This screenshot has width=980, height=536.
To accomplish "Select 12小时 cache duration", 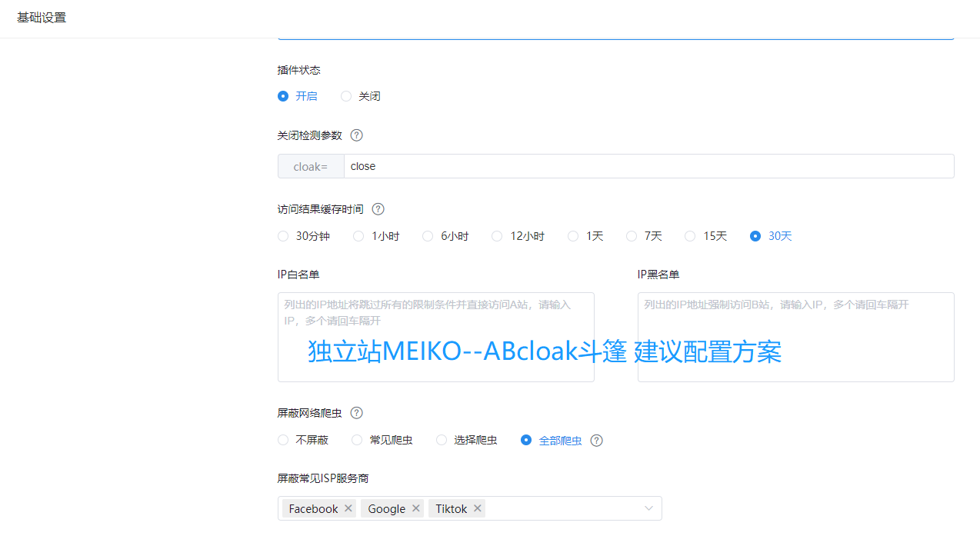I will tap(497, 236).
